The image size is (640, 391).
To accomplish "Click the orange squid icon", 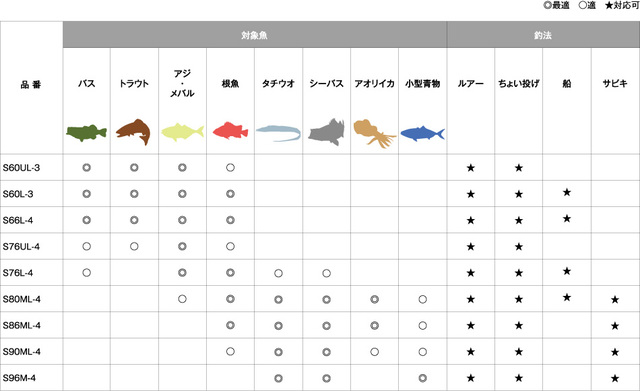I will point(374,133).
